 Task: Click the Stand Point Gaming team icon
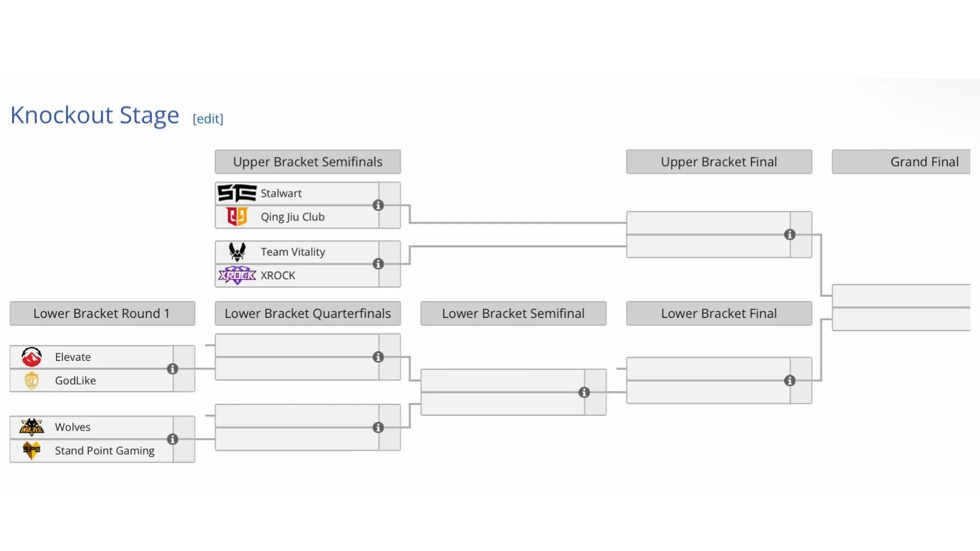point(31,449)
